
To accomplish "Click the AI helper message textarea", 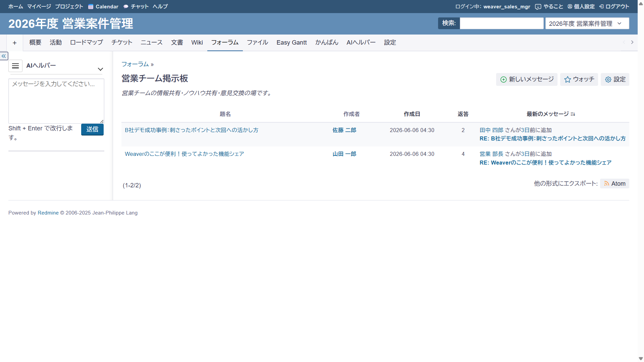I will (56, 101).
